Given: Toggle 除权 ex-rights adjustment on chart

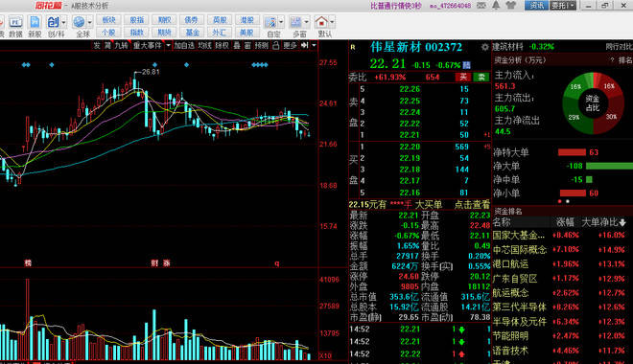Looking at the screenshot, I should click(x=222, y=46).
